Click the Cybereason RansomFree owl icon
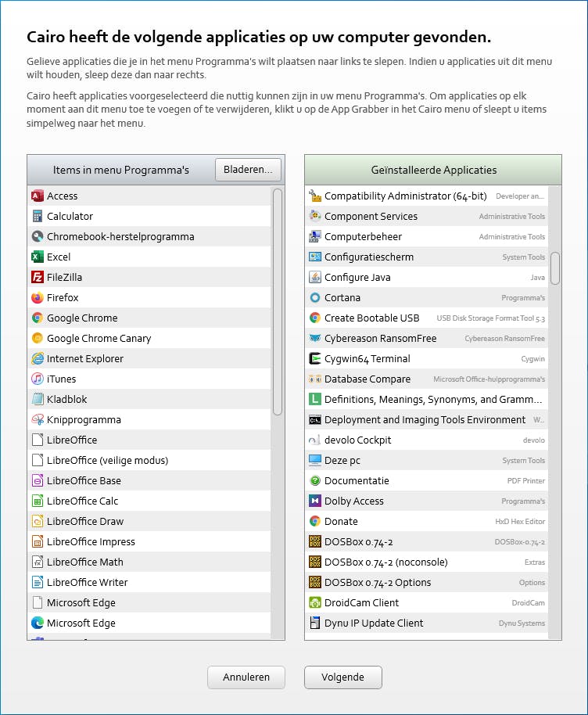588x715 pixels. [315, 338]
